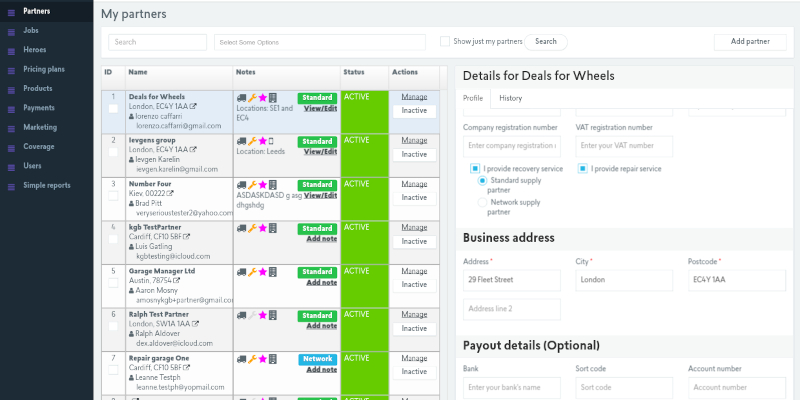Switch to the History tab
This screenshot has width=800, height=400.
click(x=510, y=98)
